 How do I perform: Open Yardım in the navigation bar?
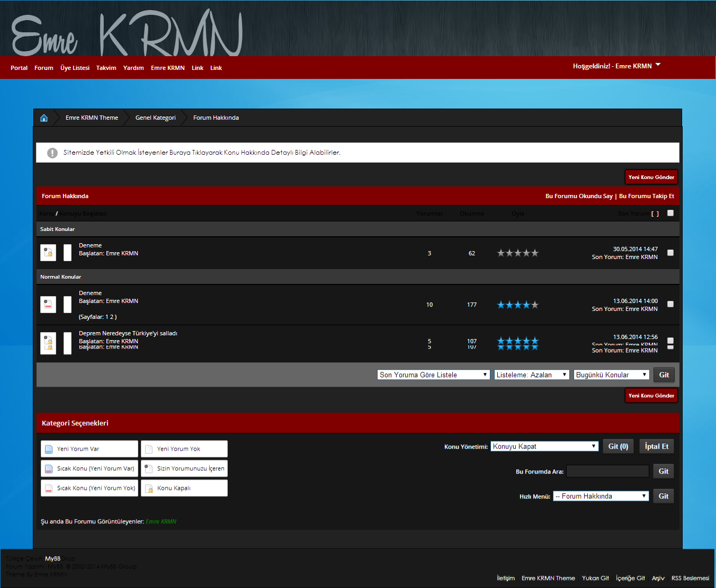pyautogui.click(x=133, y=68)
